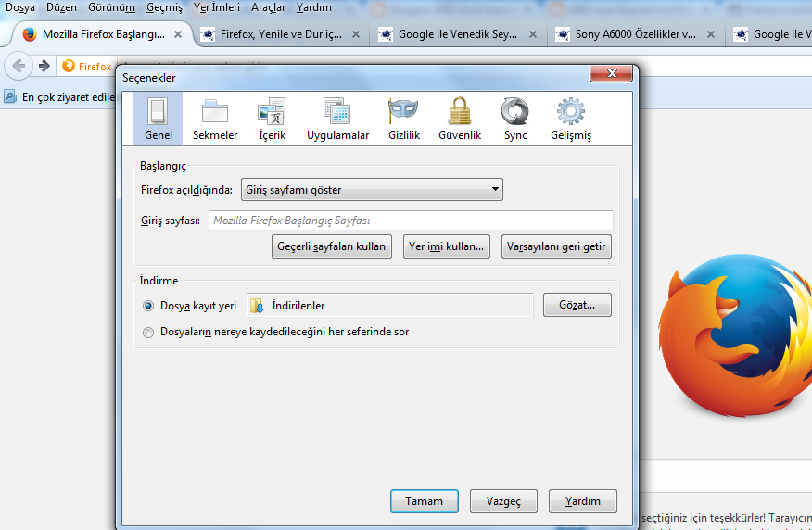Close the Sony A6000 Özellikler tab
This screenshot has height=530, width=812.
point(711,34)
